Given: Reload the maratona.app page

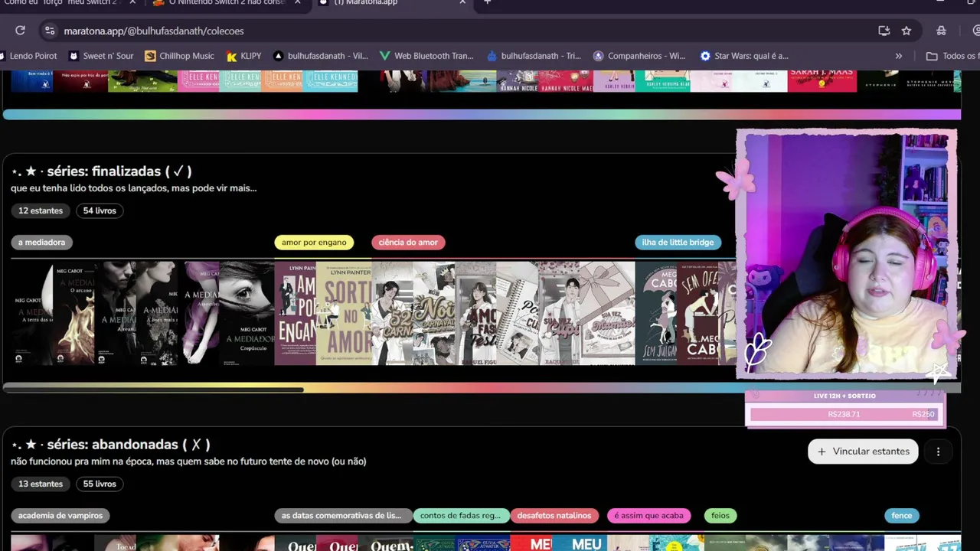Looking at the screenshot, I should coord(21,31).
